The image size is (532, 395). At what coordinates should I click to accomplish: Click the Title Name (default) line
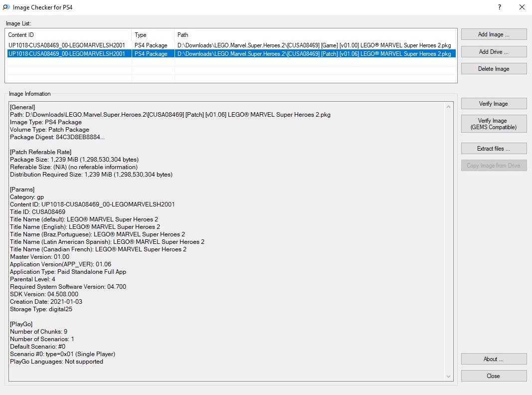click(x=84, y=219)
